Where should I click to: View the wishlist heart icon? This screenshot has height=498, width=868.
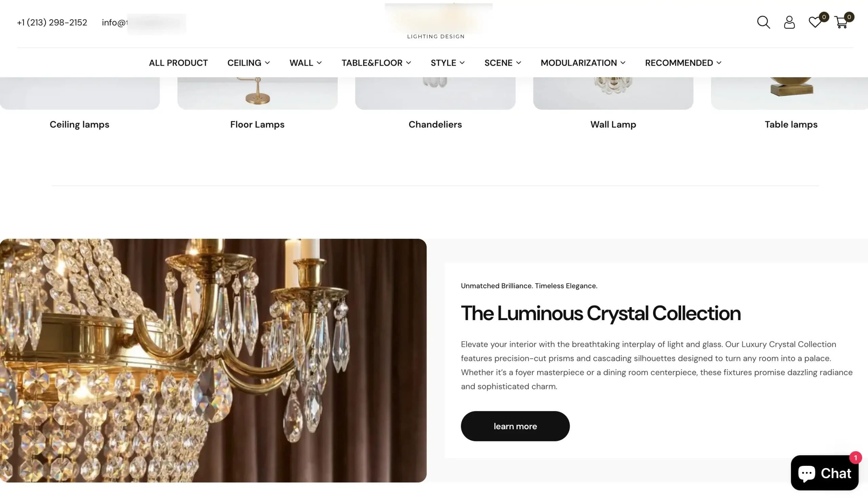click(815, 22)
